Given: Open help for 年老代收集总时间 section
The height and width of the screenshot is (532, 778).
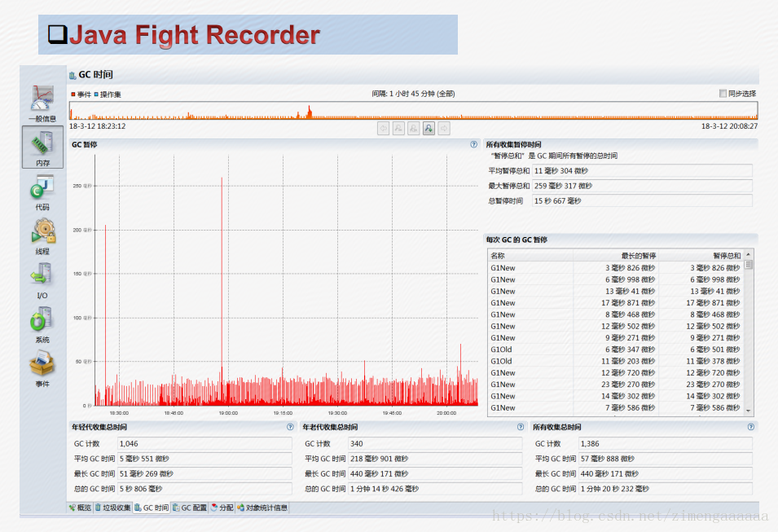Looking at the screenshot, I should [521, 427].
